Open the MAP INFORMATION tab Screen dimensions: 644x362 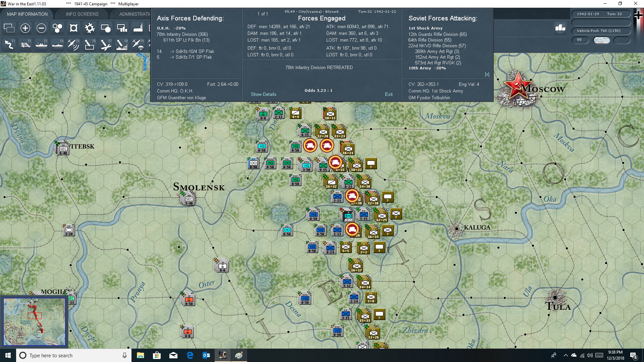27,14
